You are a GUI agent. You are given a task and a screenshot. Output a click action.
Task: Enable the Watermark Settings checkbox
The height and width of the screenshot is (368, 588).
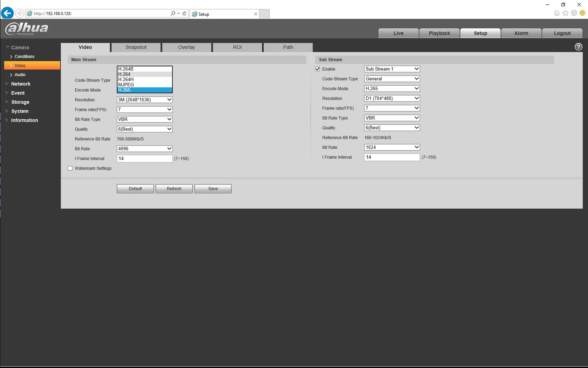70,168
